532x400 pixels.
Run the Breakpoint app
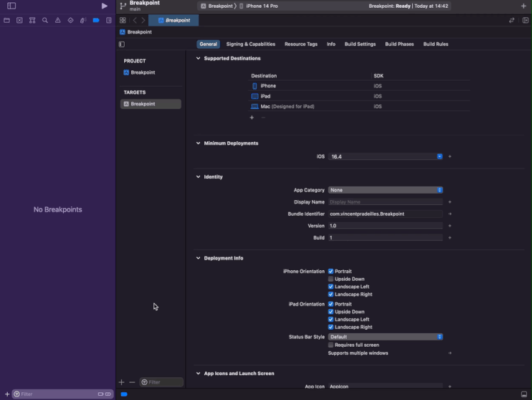(104, 6)
